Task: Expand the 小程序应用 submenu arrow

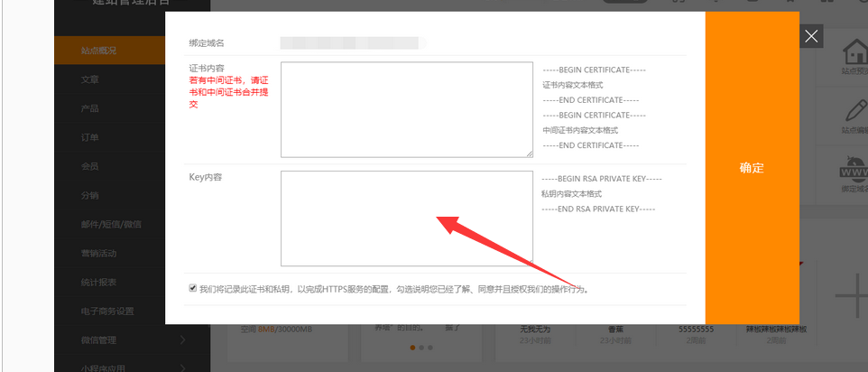Action: [183, 367]
